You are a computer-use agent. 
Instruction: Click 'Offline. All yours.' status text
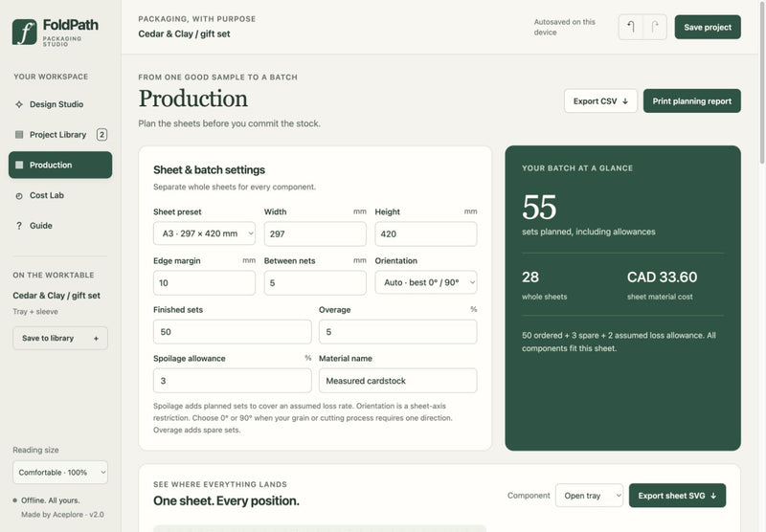pyautogui.click(x=51, y=500)
